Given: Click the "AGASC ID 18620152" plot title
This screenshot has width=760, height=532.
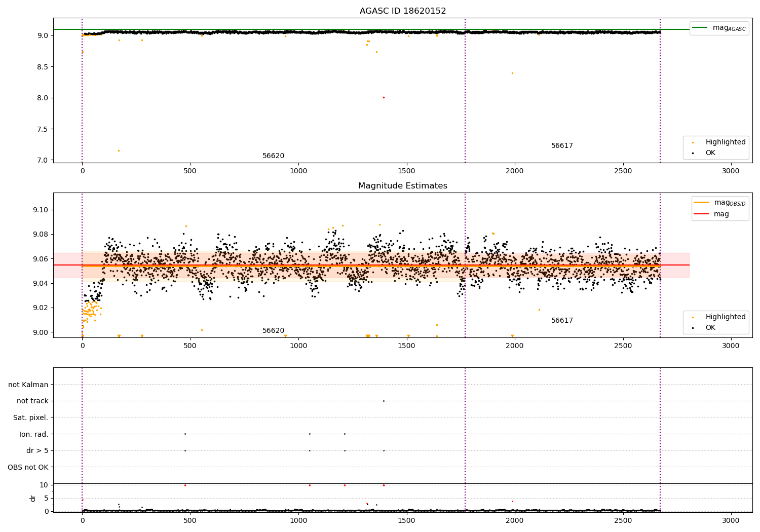Looking at the screenshot, I should point(403,11).
